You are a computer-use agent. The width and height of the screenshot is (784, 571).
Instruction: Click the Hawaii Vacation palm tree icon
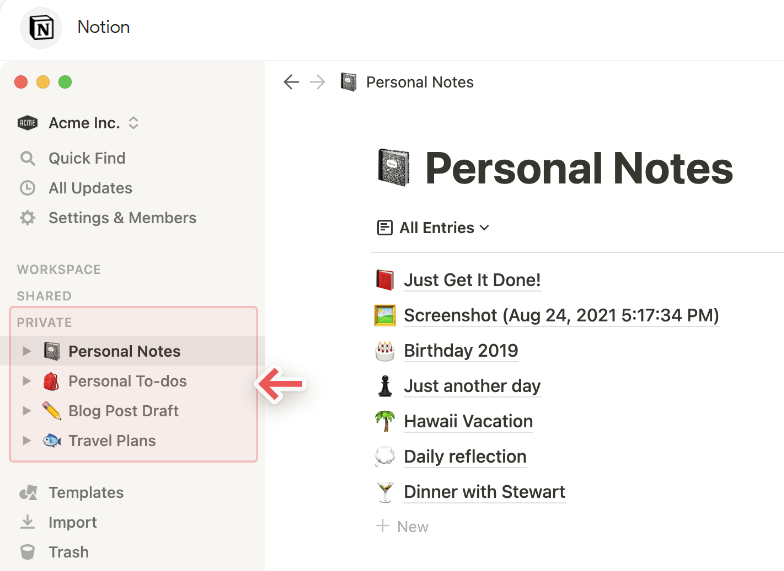(385, 421)
